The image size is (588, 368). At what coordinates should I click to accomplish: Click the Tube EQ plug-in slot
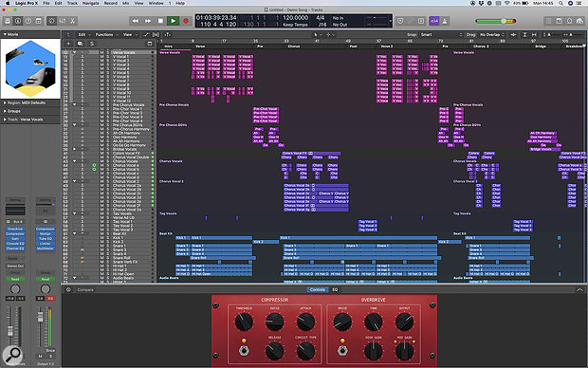45,239
